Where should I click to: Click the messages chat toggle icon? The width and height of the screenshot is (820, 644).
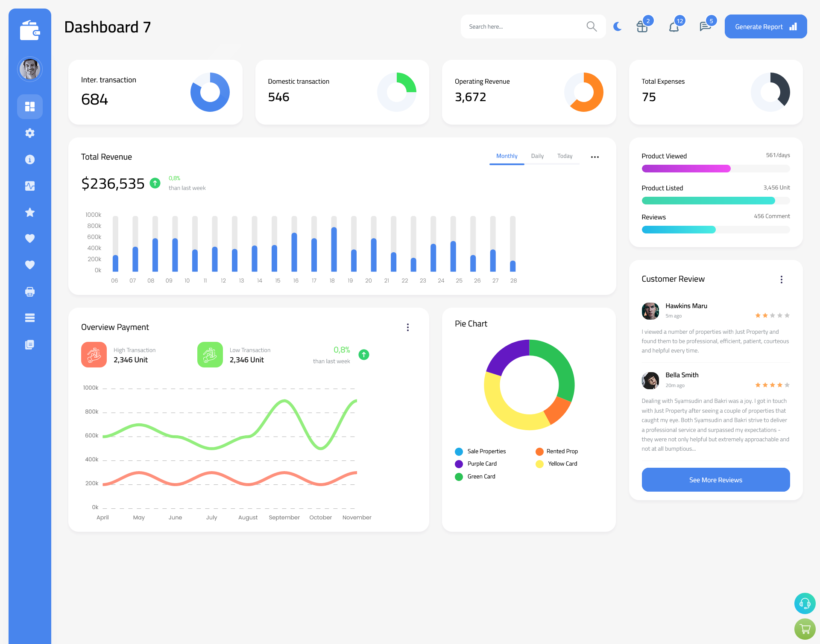point(704,26)
